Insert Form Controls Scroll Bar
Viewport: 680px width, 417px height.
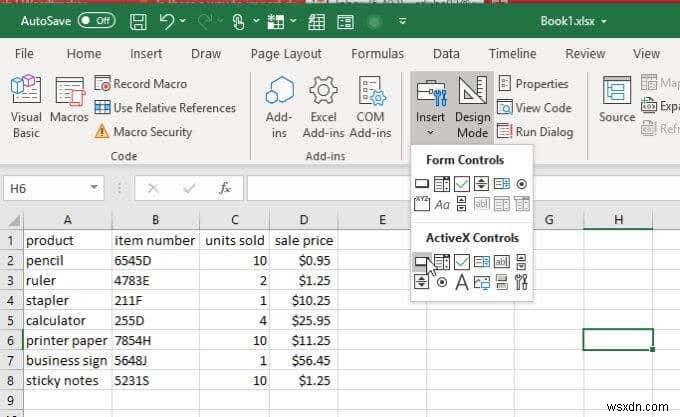(x=462, y=204)
